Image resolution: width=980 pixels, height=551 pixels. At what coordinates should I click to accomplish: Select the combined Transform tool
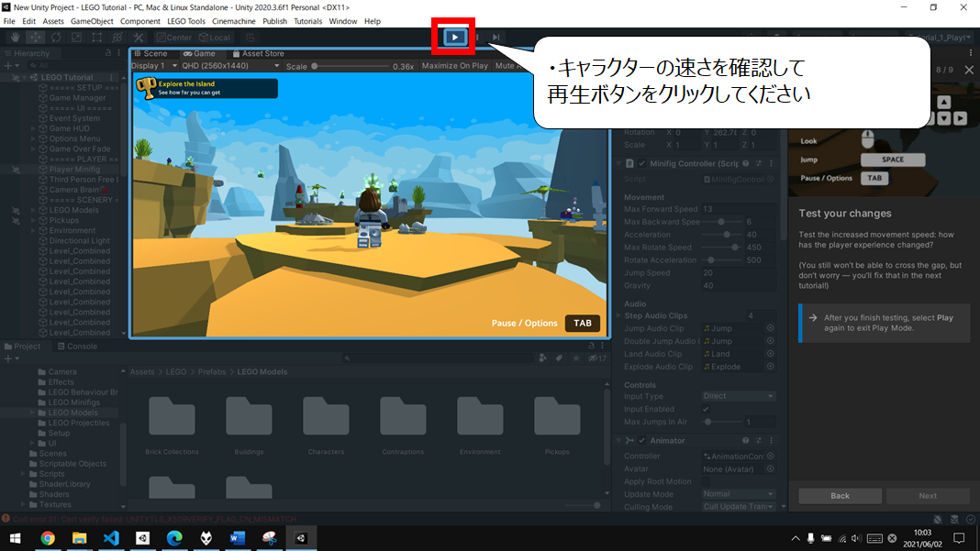pos(117,38)
